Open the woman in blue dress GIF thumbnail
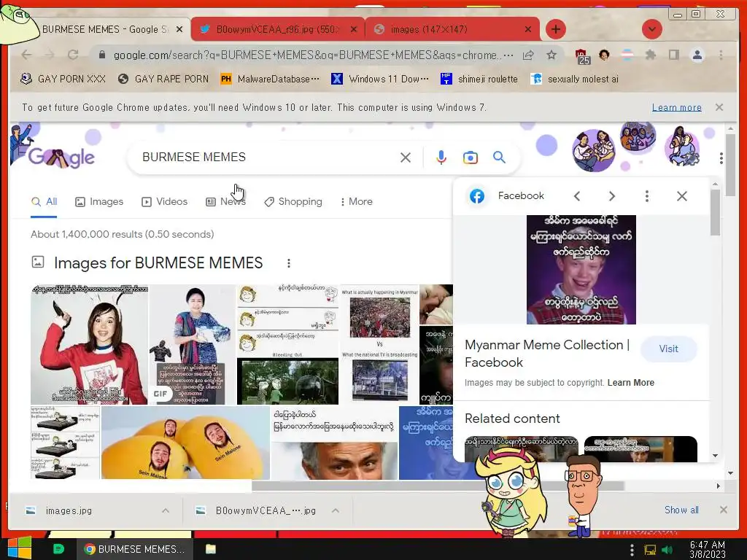The width and height of the screenshot is (747, 560). 193,345
